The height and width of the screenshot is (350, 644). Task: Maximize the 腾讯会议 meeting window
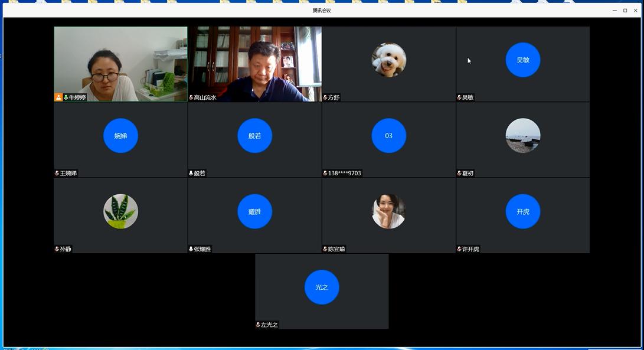(625, 11)
